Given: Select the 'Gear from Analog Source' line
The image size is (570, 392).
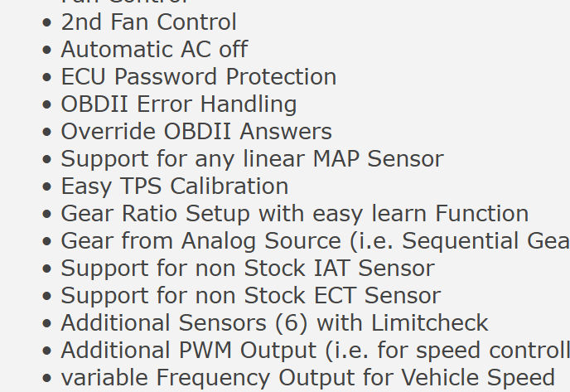Looking at the screenshot, I should 315,241.
